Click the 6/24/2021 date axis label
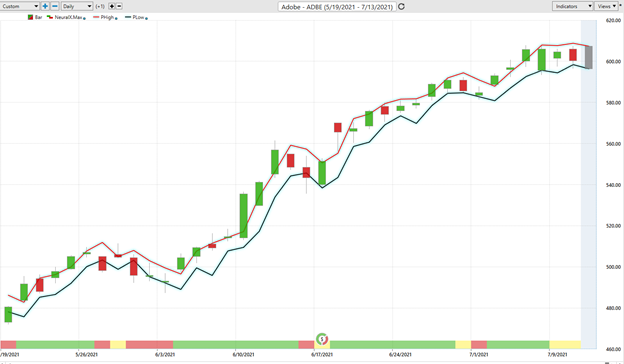This screenshot has height=364, width=624. click(400, 354)
